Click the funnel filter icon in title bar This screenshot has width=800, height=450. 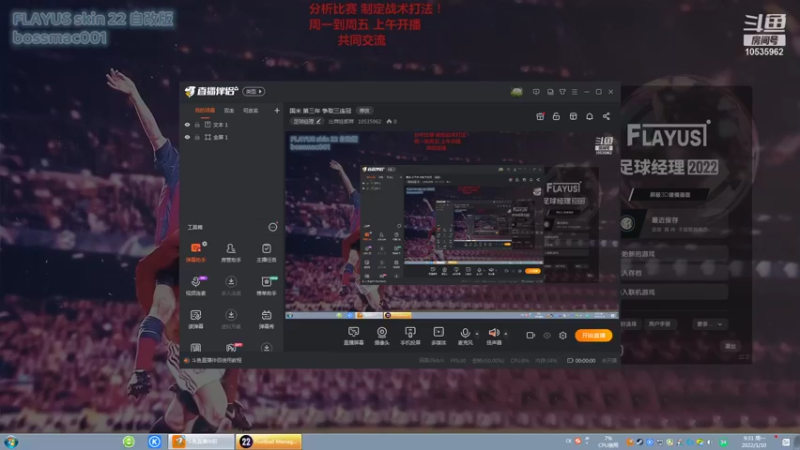[x=562, y=92]
